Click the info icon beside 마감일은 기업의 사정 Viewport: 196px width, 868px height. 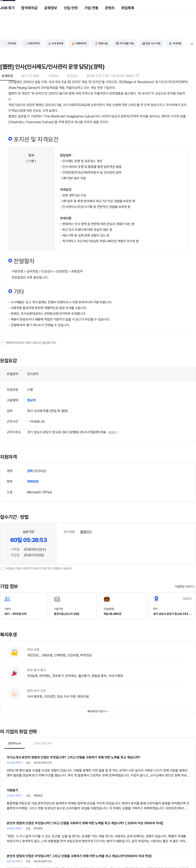[2, 569]
